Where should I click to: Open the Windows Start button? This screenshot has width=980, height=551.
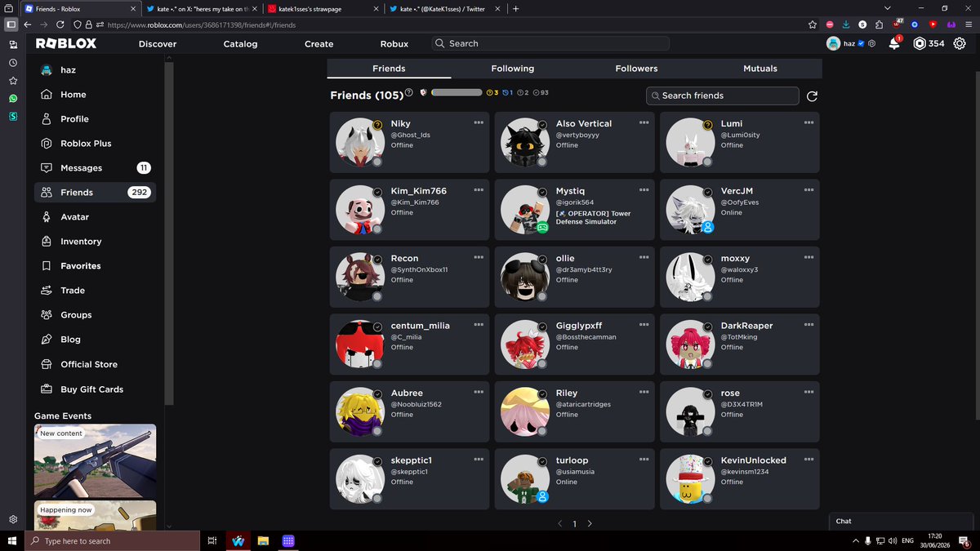tap(12, 540)
